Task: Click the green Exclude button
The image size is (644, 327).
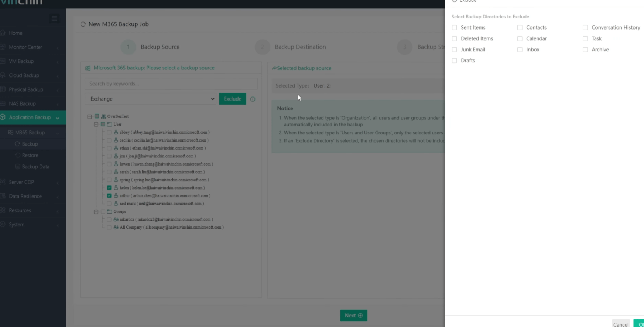Action: pos(232,99)
